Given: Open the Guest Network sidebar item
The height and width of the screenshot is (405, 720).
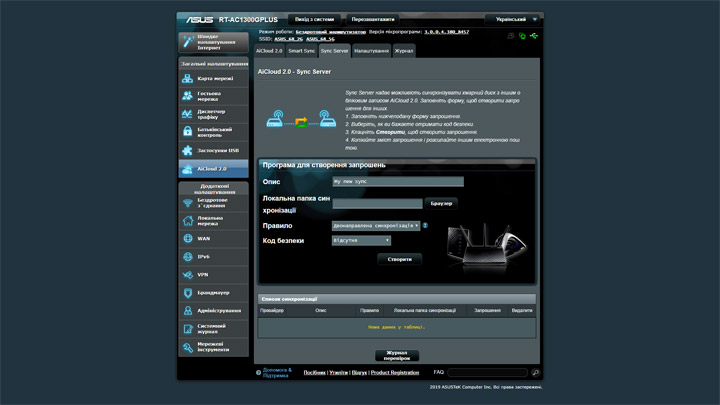Looking at the screenshot, I should (x=214, y=96).
